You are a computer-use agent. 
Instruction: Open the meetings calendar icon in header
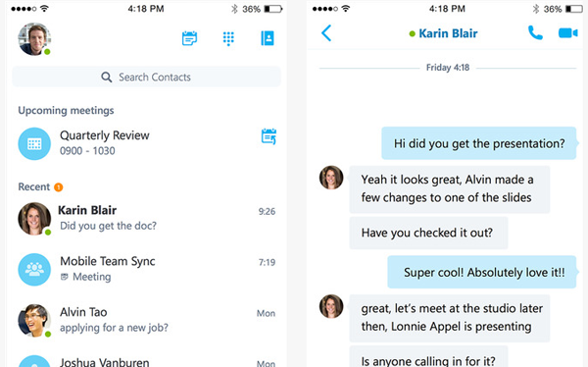click(x=189, y=38)
